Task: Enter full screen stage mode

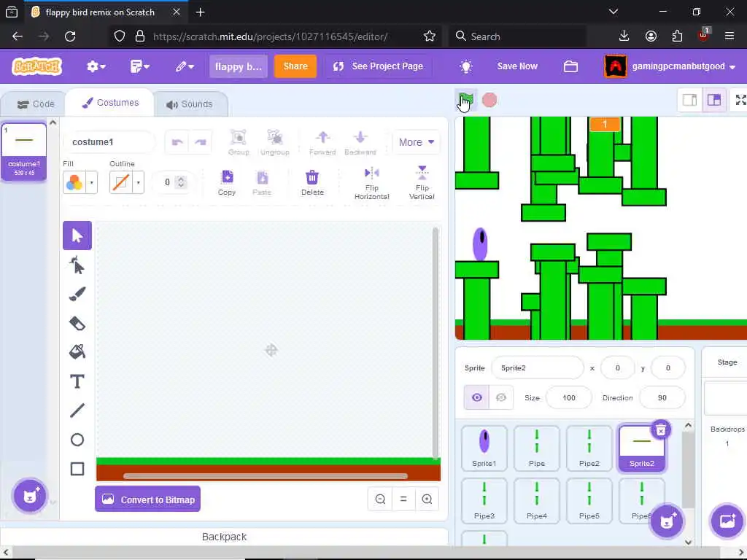Action: pos(740,100)
